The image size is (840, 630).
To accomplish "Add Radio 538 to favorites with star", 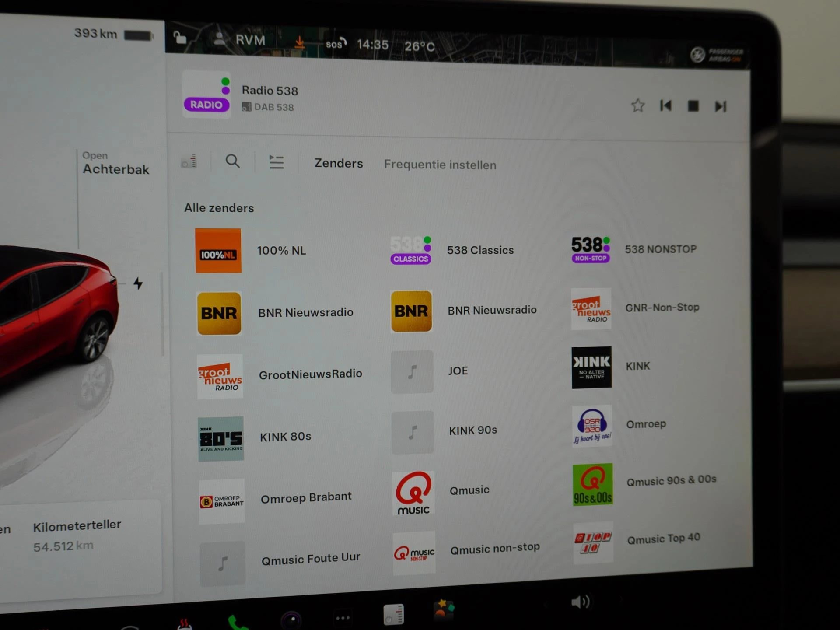I will pyautogui.click(x=638, y=105).
